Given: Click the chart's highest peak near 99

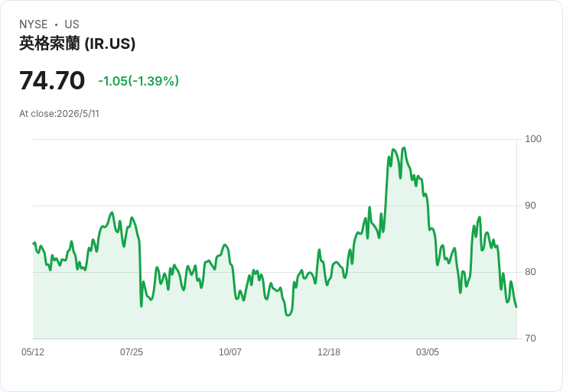Looking at the screenshot, I should (405, 147).
